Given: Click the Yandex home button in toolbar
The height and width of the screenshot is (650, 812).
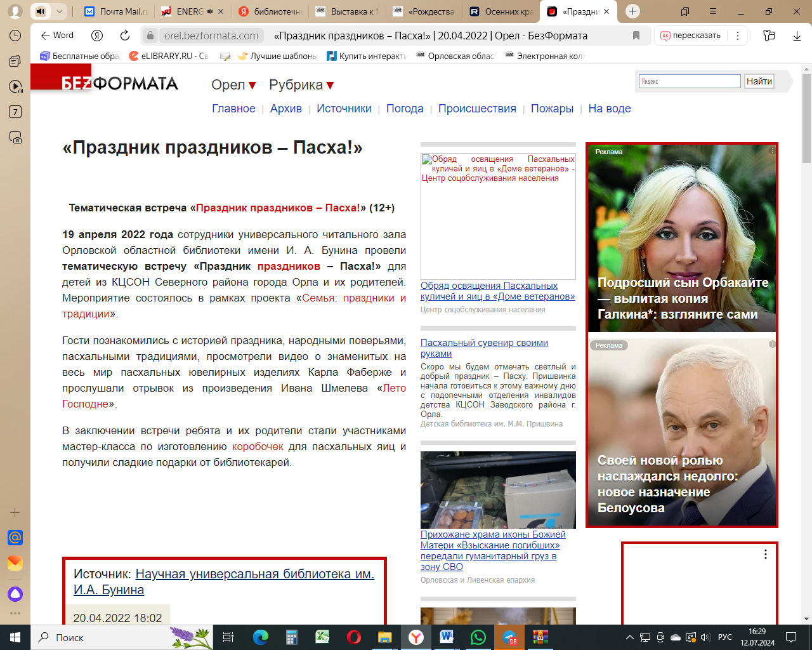Looking at the screenshot, I should 97,36.
